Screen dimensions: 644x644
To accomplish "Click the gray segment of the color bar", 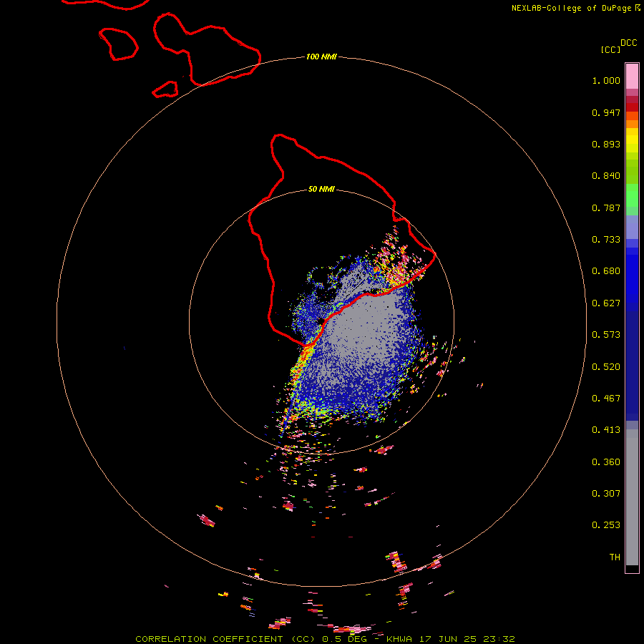I will [x=632, y=497].
